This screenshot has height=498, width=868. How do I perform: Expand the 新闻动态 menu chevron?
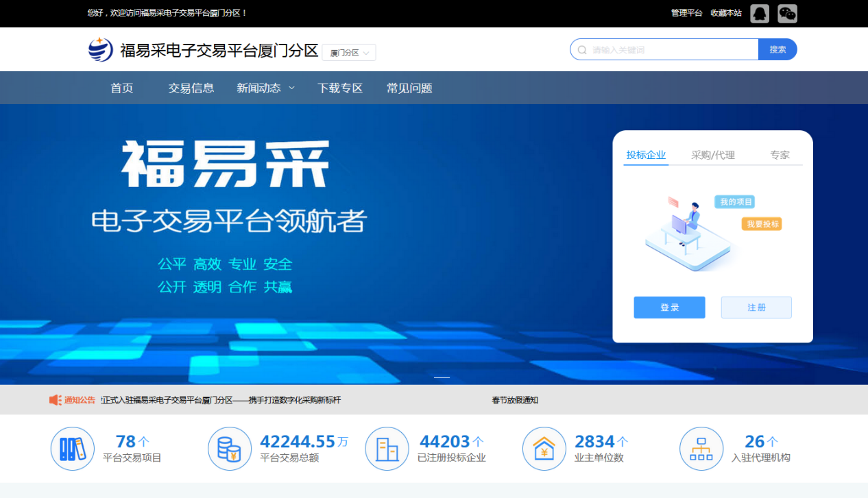[x=291, y=88]
